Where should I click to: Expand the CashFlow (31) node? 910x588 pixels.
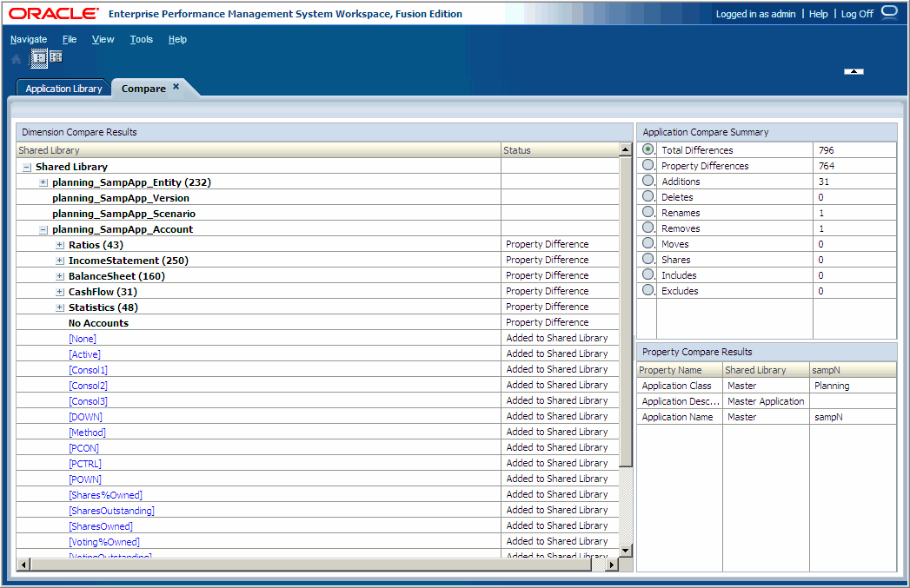(x=60, y=292)
